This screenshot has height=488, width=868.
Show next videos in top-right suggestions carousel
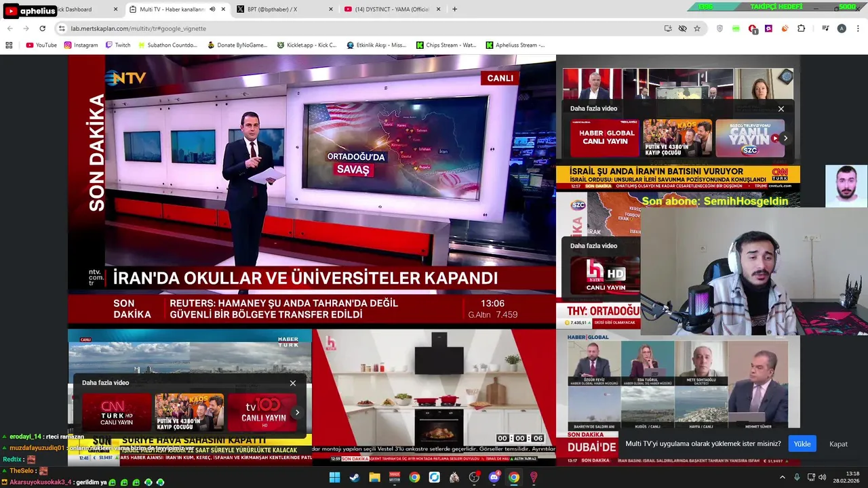pos(785,138)
